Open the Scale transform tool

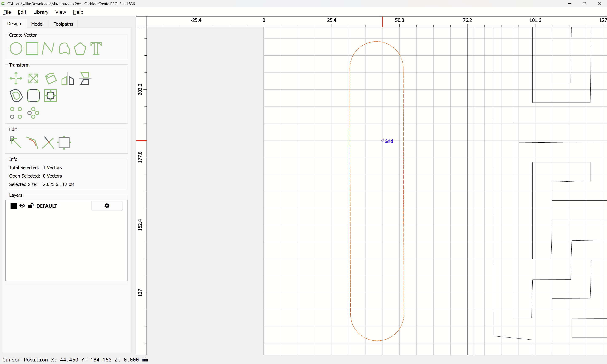(33, 79)
